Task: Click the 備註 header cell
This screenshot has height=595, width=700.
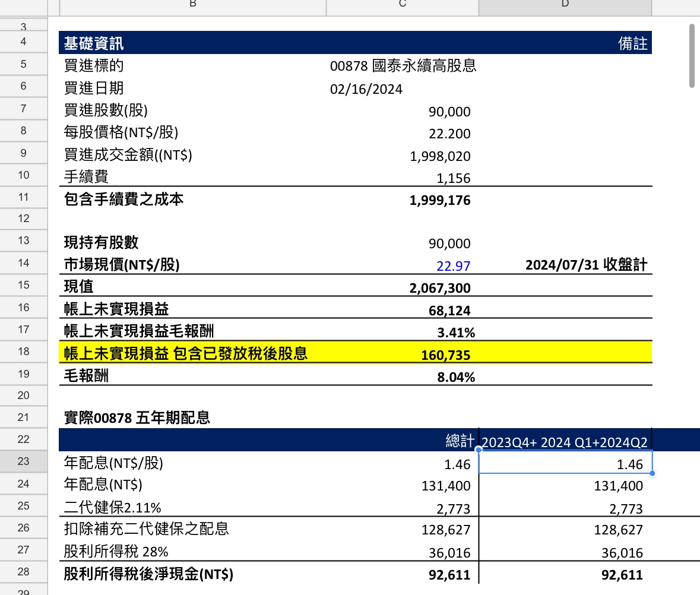Action: click(x=632, y=43)
